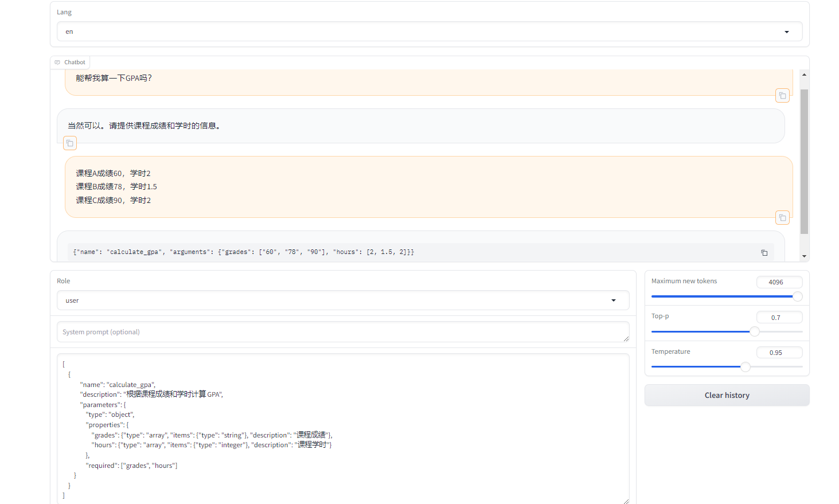Image resolution: width=839 pixels, height=504 pixels.
Task: Click the Chatbot label icon
Action: (57, 62)
